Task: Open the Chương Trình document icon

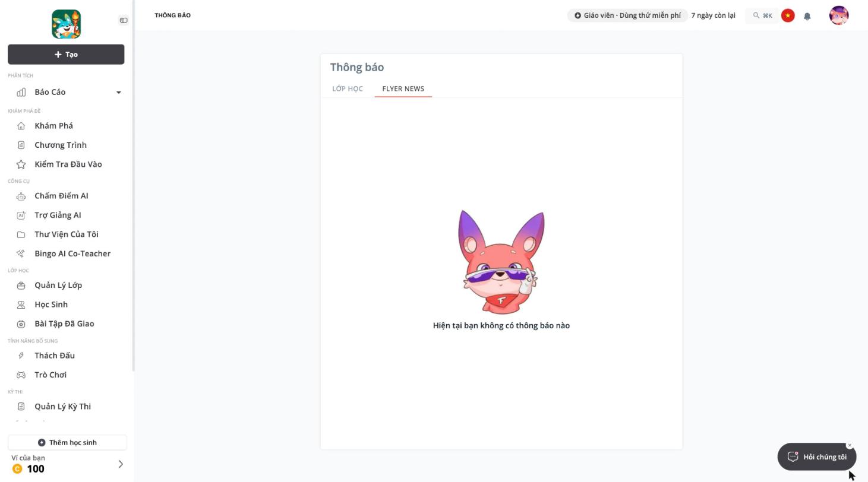Action: (x=21, y=145)
